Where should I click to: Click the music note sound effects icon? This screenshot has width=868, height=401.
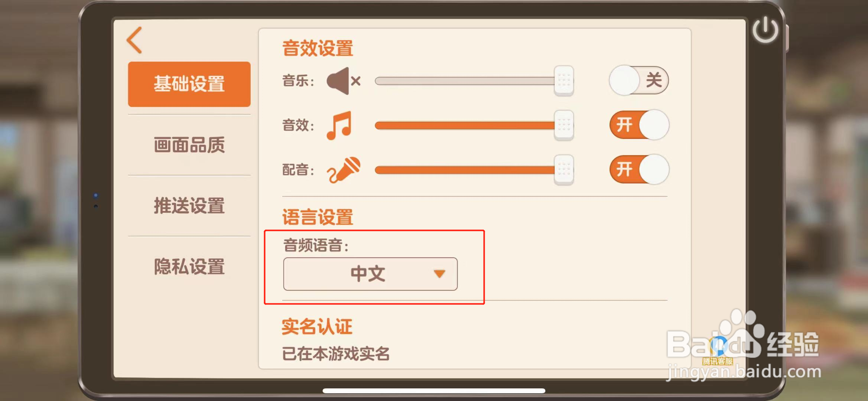tap(339, 125)
